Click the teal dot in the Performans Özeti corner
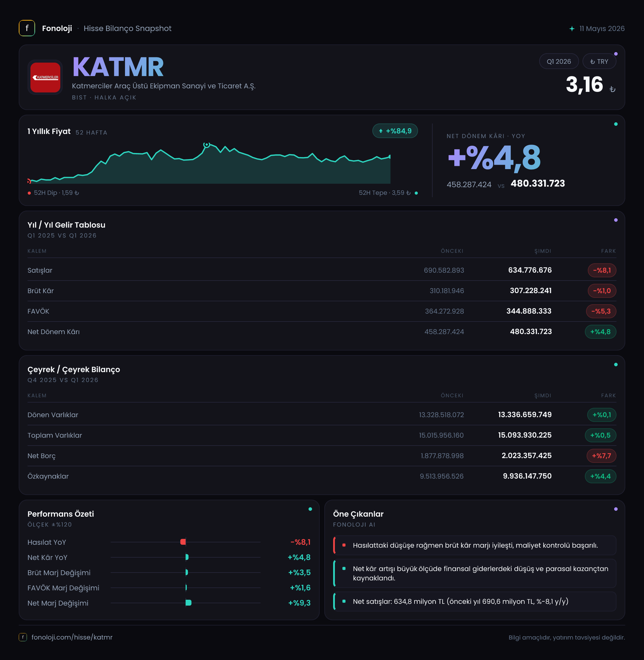644x660 pixels. tap(310, 509)
